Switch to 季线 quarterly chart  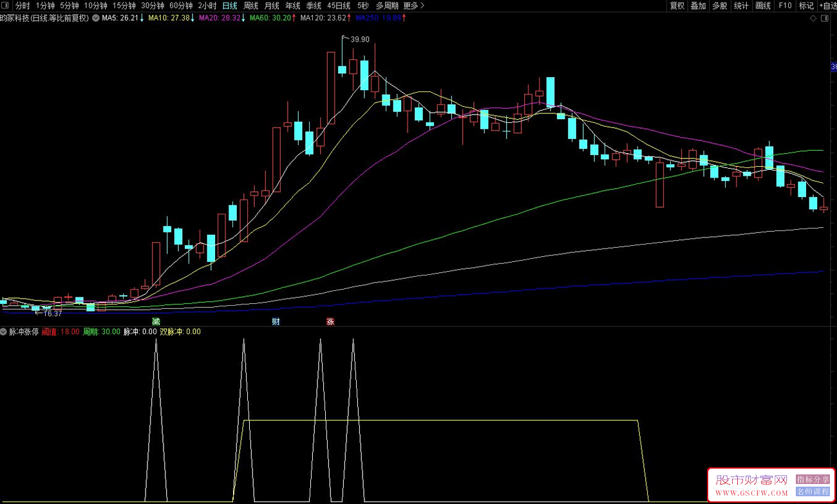click(x=314, y=6)
